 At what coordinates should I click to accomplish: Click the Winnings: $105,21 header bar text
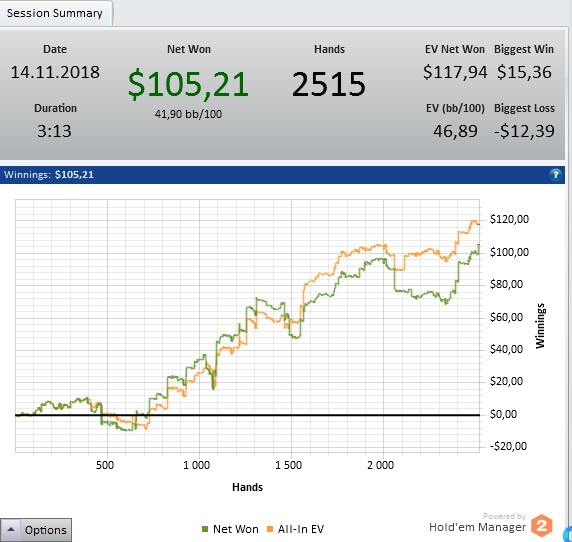(x=49, y=175)
